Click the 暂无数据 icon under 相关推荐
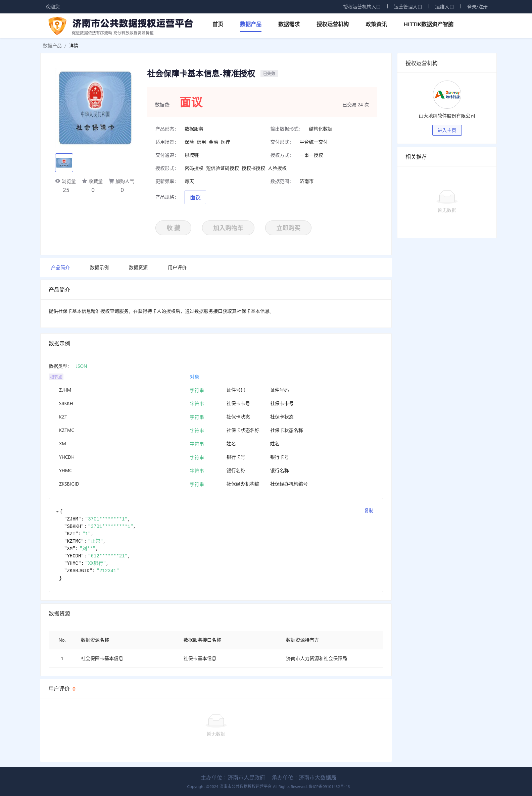 pos(447,197)
